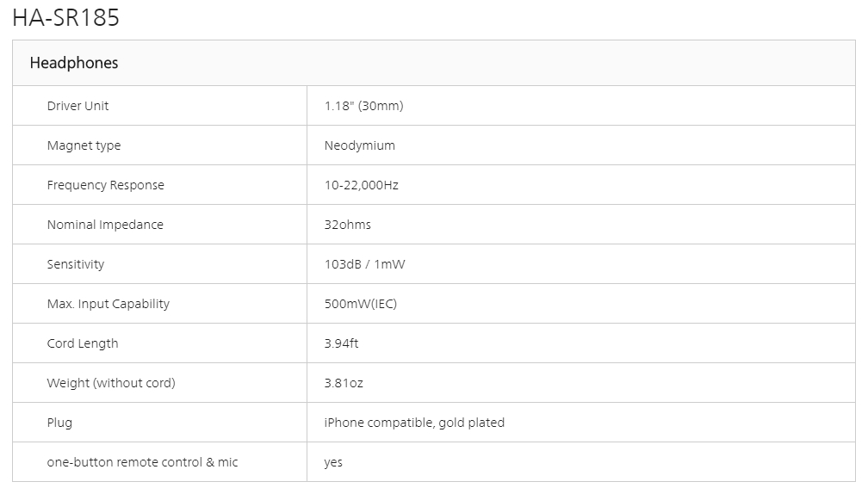
Task: Select the Magnet type label
Action: coord(84,145)
